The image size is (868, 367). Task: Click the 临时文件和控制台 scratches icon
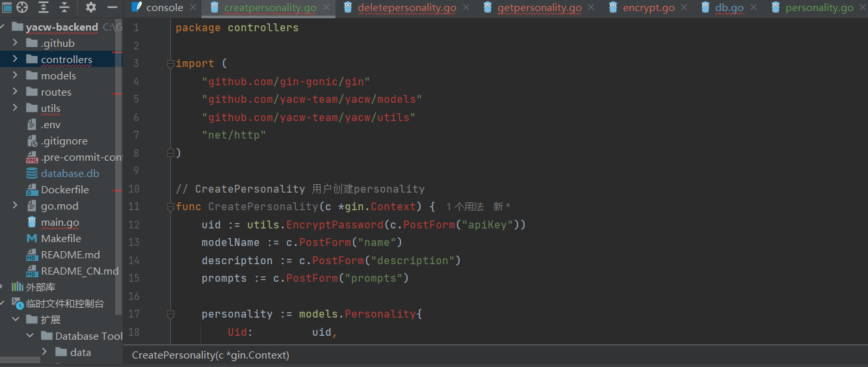(18, 304)
